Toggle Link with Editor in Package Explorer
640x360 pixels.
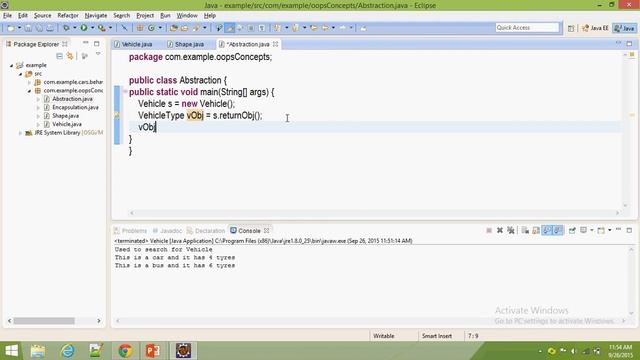[70, 56]
